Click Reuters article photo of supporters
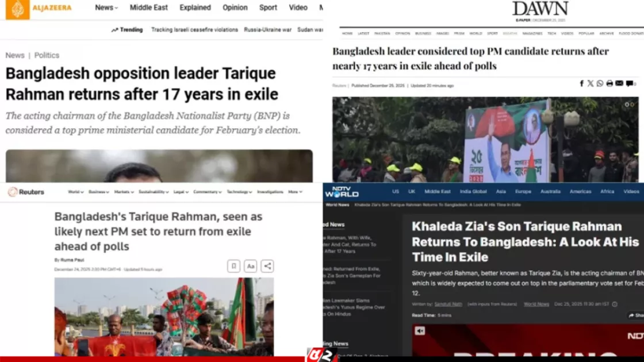The image size is (644, 362). pos(164,317)
